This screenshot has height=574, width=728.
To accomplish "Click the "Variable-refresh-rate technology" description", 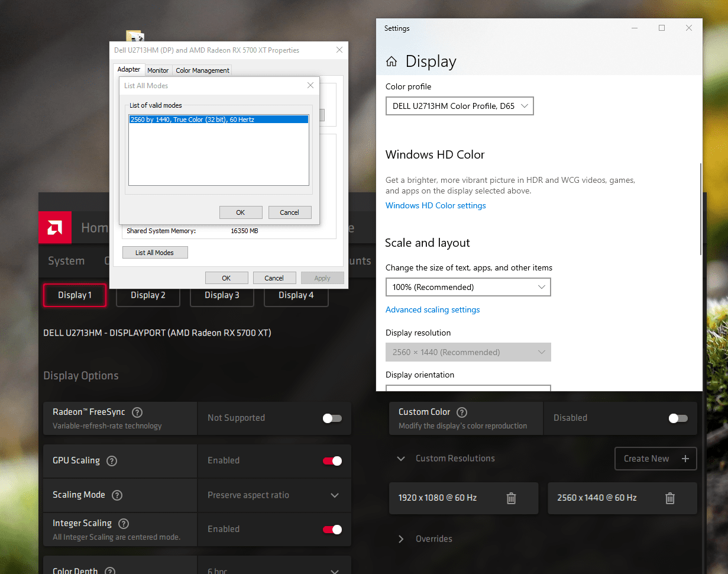I will (107, 426).
